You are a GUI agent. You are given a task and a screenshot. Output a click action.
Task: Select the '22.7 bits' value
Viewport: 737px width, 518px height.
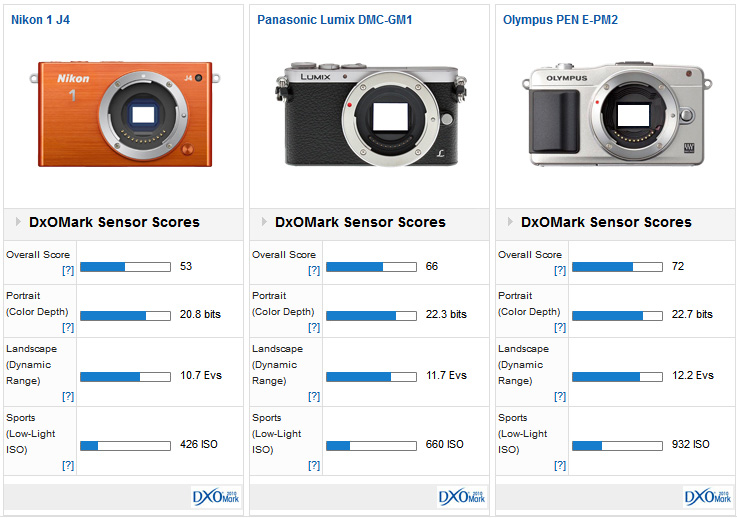[x=692, y=314]
